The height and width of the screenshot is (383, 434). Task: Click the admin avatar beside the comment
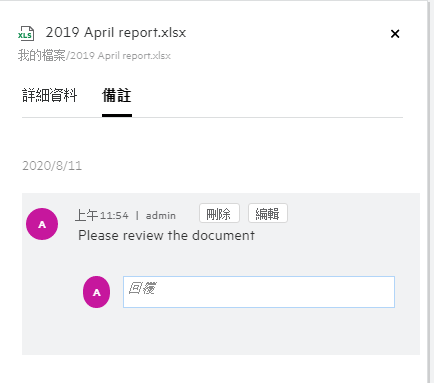pos(42,224)
